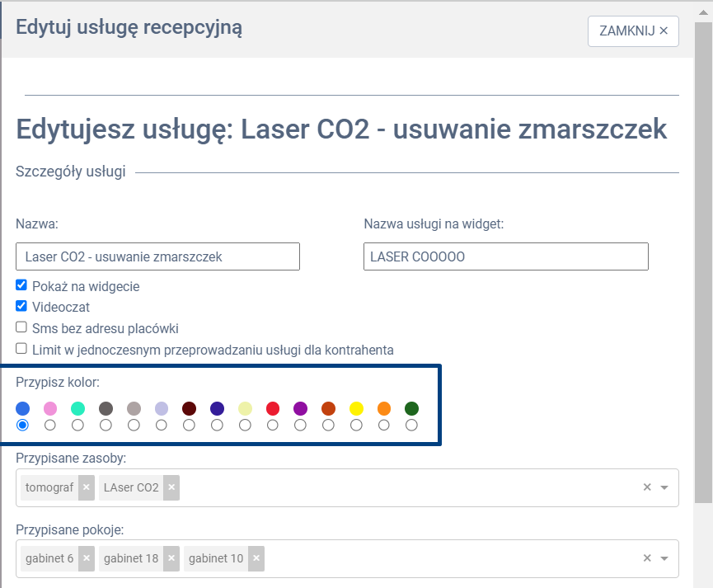The image size is (713, 588).
Task: Clear all assigned resources
Action: click(647, 487)
